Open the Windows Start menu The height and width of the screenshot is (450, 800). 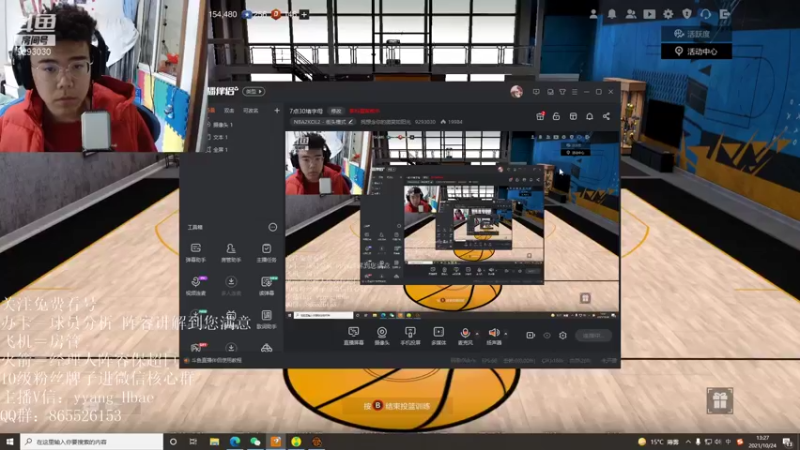point(10,441)
